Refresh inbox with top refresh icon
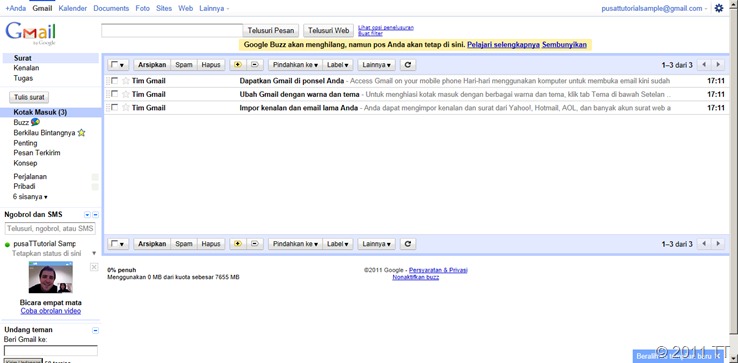The height and width of the screenshot is (363, 738). click(408, 65)
